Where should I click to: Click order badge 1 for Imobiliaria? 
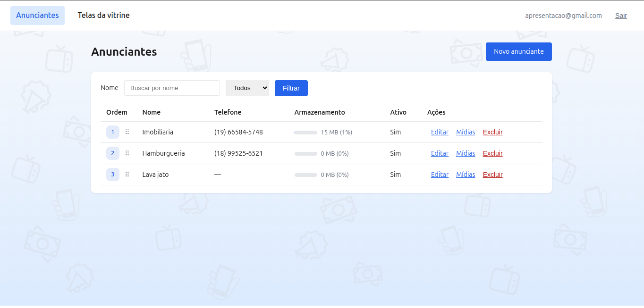[112, 132]
